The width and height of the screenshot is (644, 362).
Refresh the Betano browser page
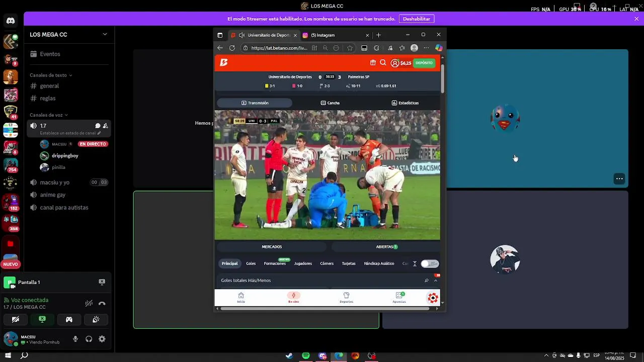[232, 48]
